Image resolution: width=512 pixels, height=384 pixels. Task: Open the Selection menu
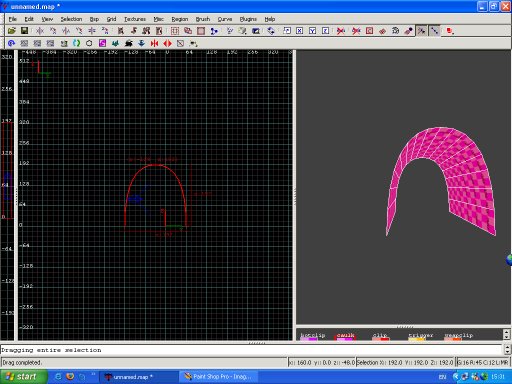point(71,19)
